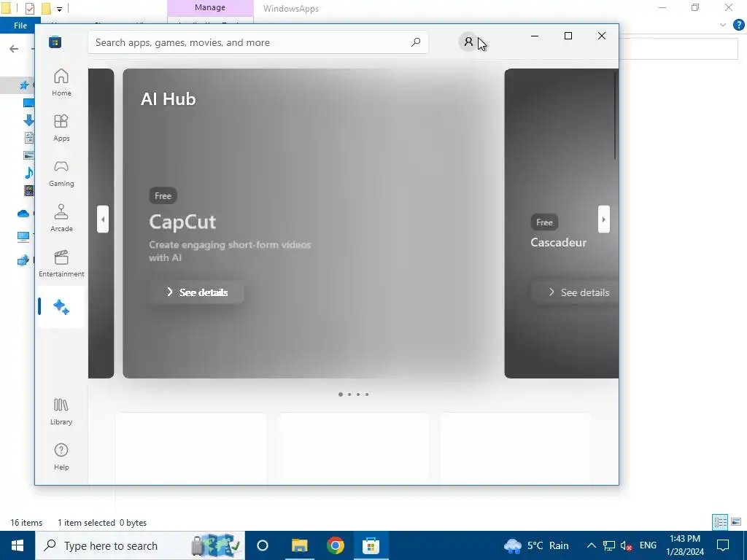Click the Microsoft Store logo icon
This screenshot has width=747, height=560.
(x=55, y=42)
